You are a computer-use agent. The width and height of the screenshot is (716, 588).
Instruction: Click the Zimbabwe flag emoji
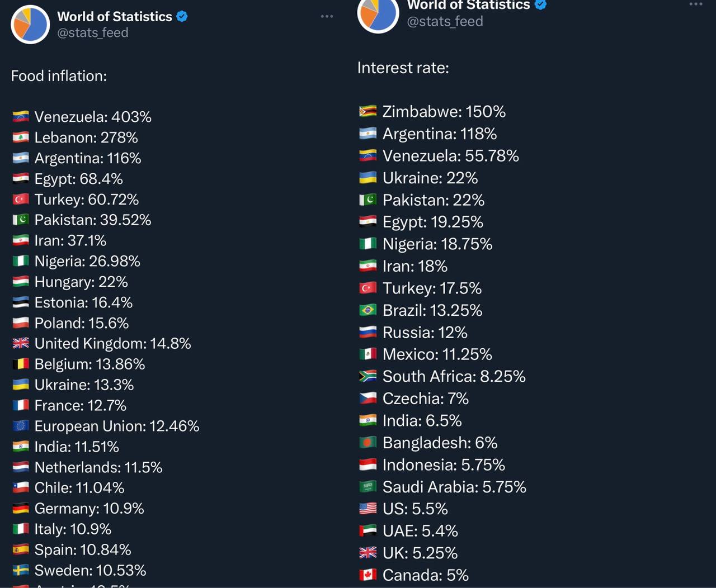coord(368,111)
